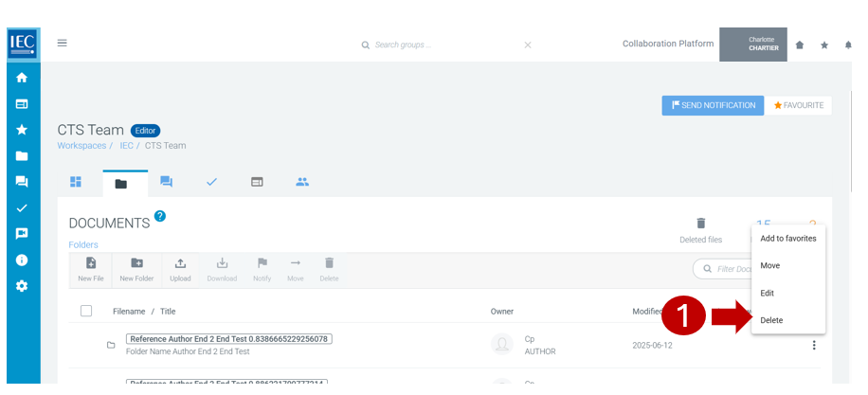
Task: Open the hamburger menu icon
Action: click(x=63, y=43)
